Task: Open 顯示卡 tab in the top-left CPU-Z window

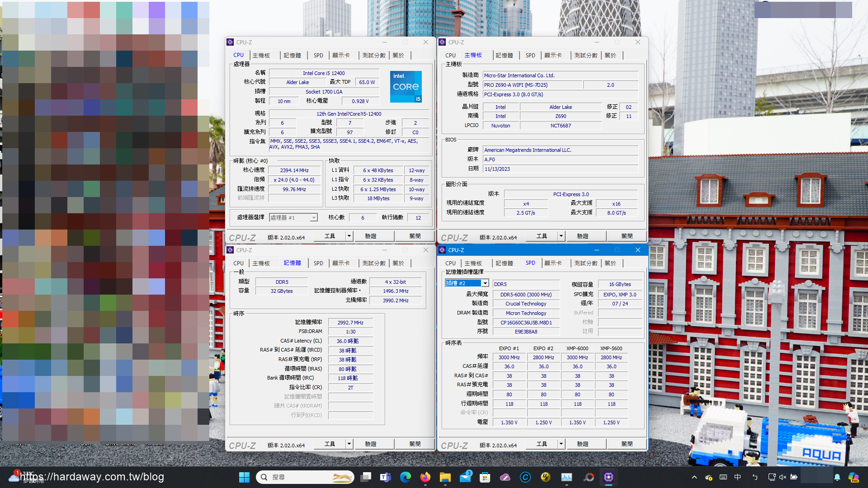Action: click(341, 55)
